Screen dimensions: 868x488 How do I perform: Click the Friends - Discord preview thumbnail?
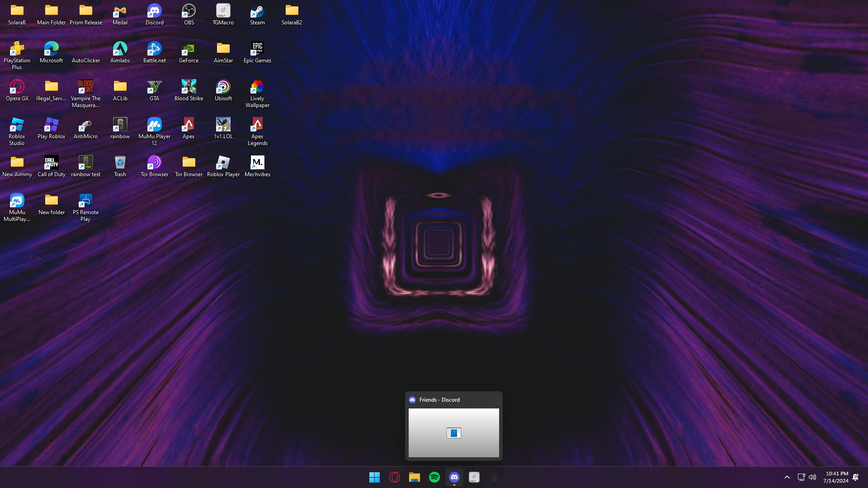point(453,432)
